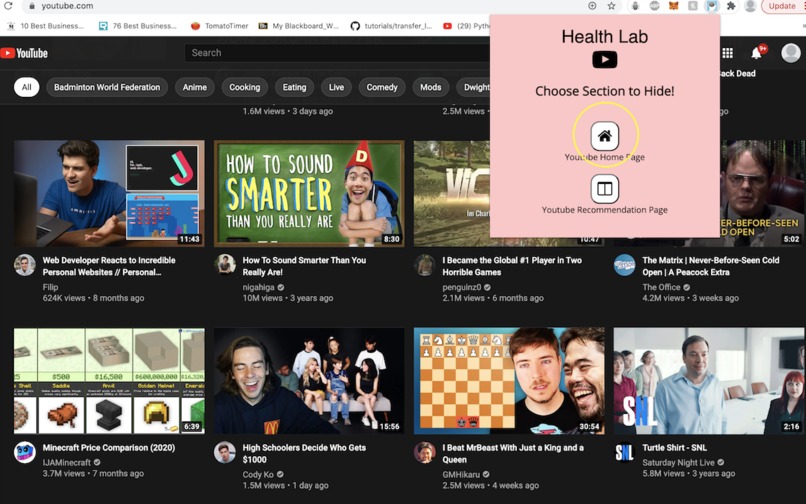Open title 'I Beat MrBeast With Just a King'
The image size is (806, 504).
(x=513, y=454)
